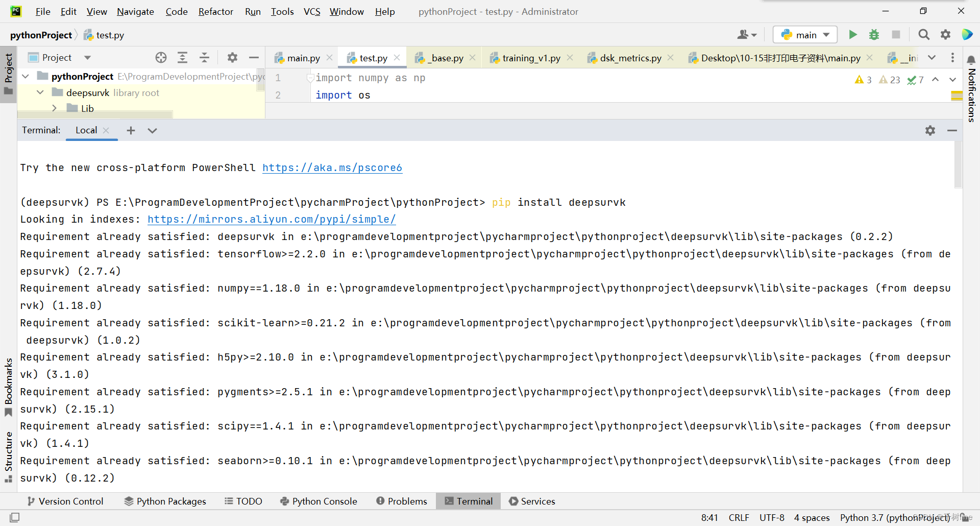Open the main run configuration dropdown

coord(805,35)
